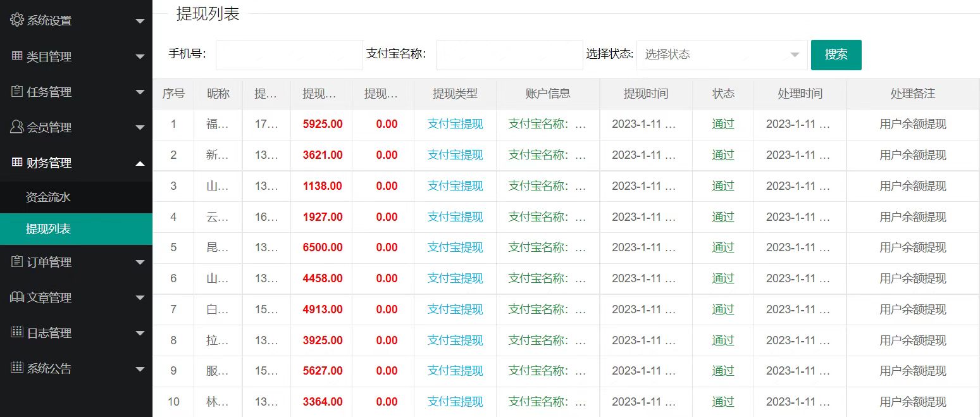980x417 pixels.
Task: Expand the 会员管理 menu arrow
Action: click(140, 128)
